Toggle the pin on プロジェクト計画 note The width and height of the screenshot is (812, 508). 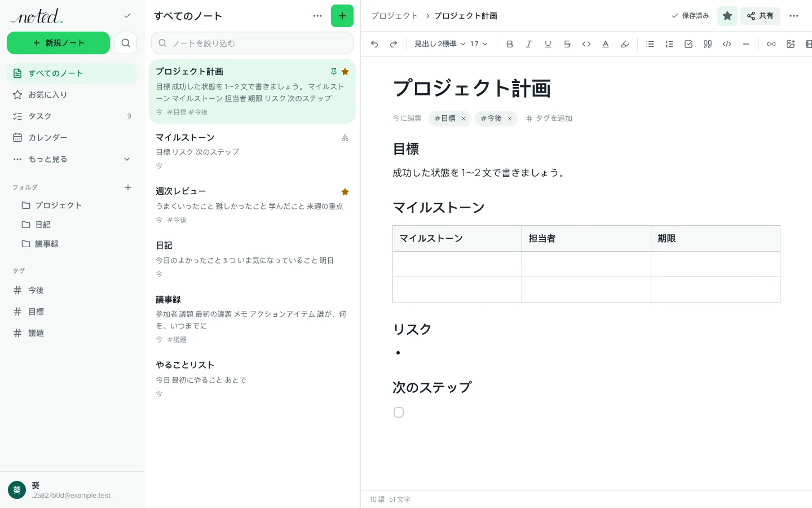pyautogui.click(x=334, y=72)
